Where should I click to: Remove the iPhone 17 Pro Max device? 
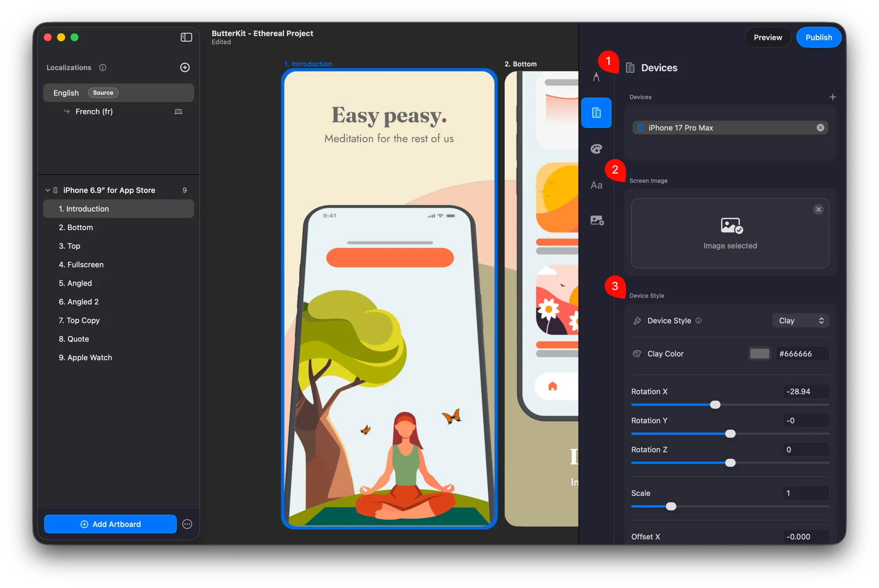click(x=820, y=127)
